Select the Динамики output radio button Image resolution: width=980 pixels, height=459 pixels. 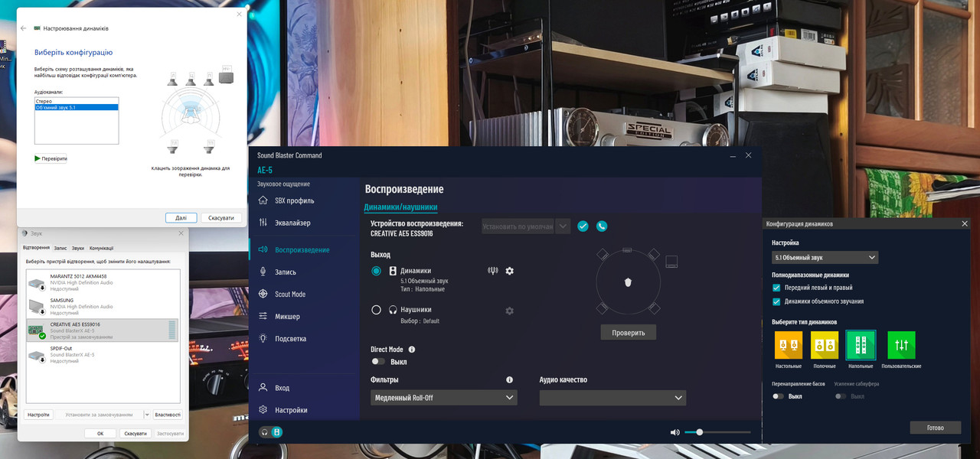click(x=376, y=271)
